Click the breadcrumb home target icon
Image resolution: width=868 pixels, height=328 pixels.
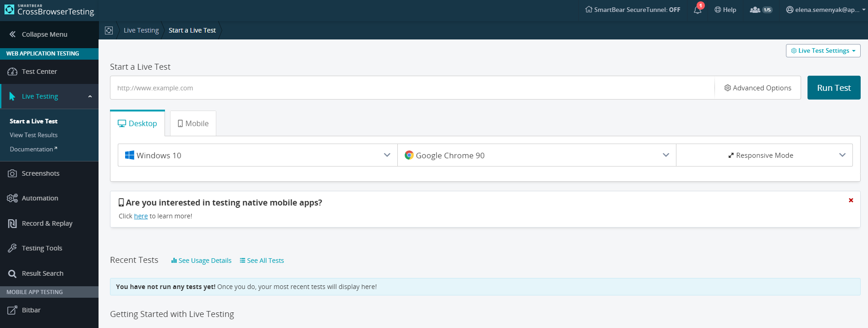pos(109,30)
